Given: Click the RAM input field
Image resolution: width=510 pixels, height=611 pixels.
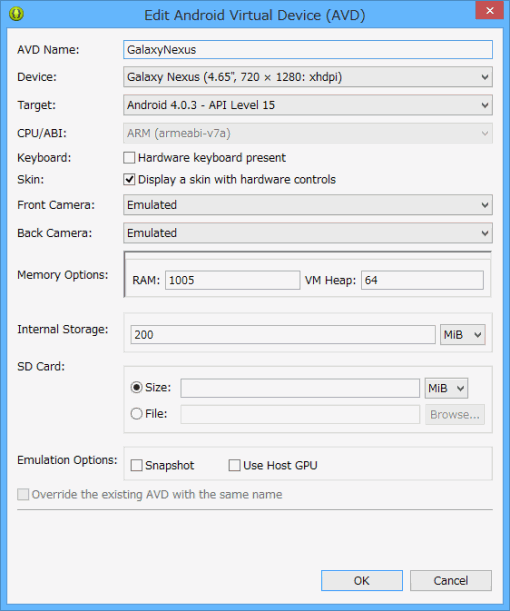Looking at the screenshot, I should tap(233, 280).
